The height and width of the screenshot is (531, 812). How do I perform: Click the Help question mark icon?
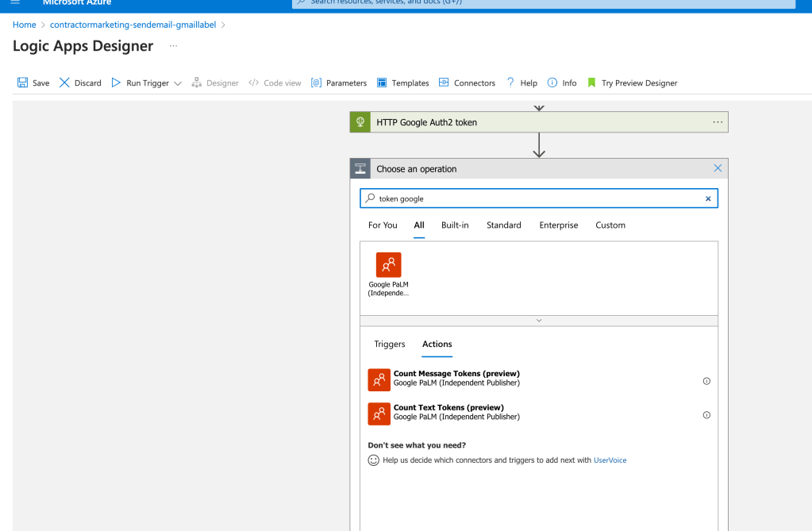pos(510,83)
